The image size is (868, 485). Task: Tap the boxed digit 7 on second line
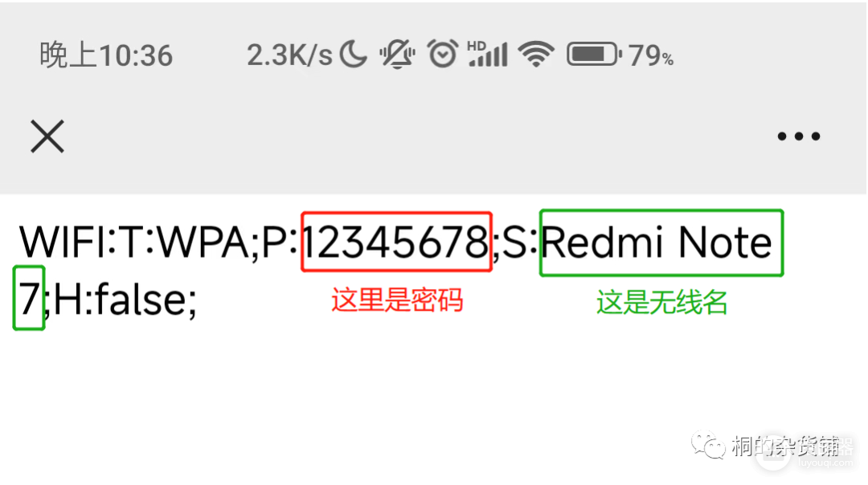(x=29, y=298)
